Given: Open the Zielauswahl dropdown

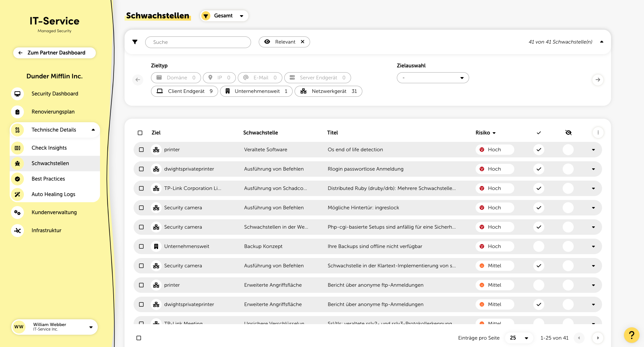Looking at the screenshot, I should point(433,78).
